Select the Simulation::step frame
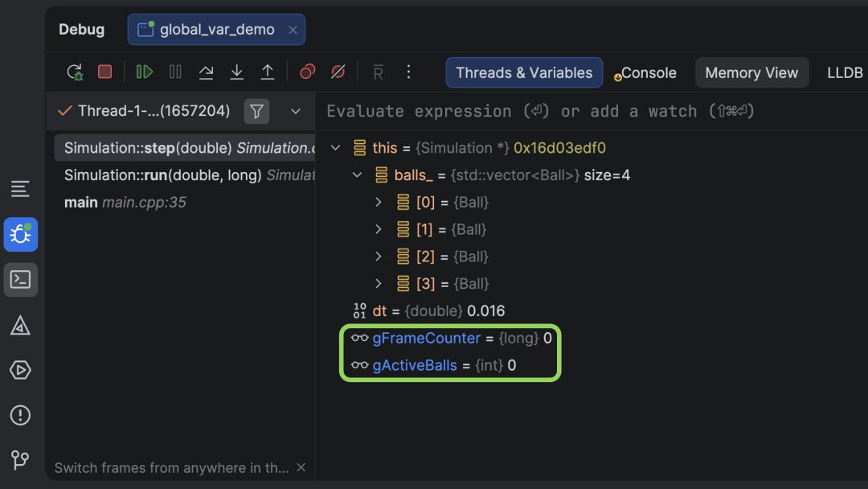The width and height of the screenshot is (868, 489). coord(185,148)
